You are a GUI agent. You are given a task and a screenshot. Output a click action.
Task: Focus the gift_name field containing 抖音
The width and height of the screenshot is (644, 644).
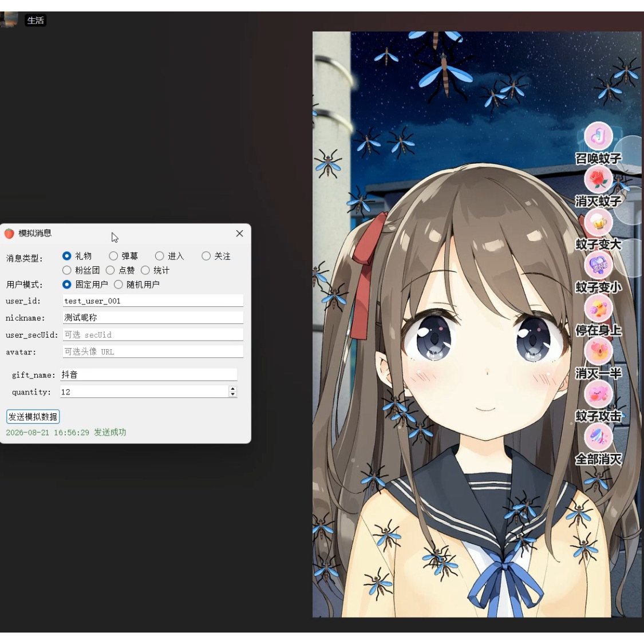click(x=148, y=374)
